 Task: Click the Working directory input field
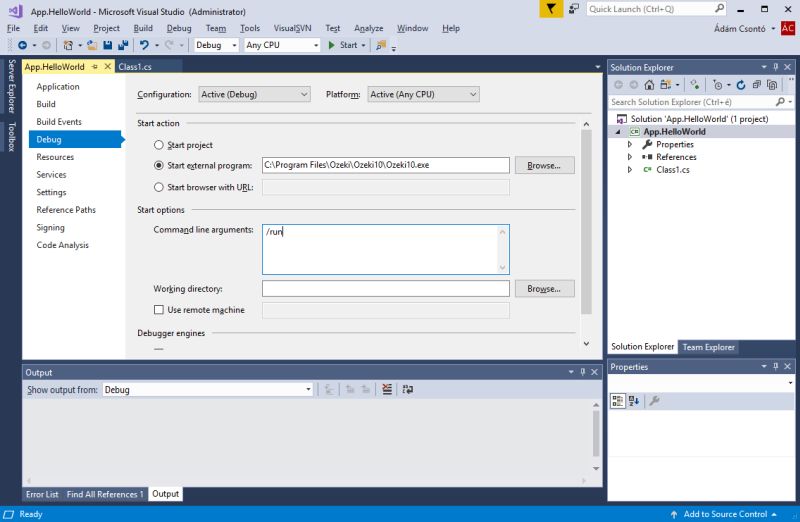point(386,289)
